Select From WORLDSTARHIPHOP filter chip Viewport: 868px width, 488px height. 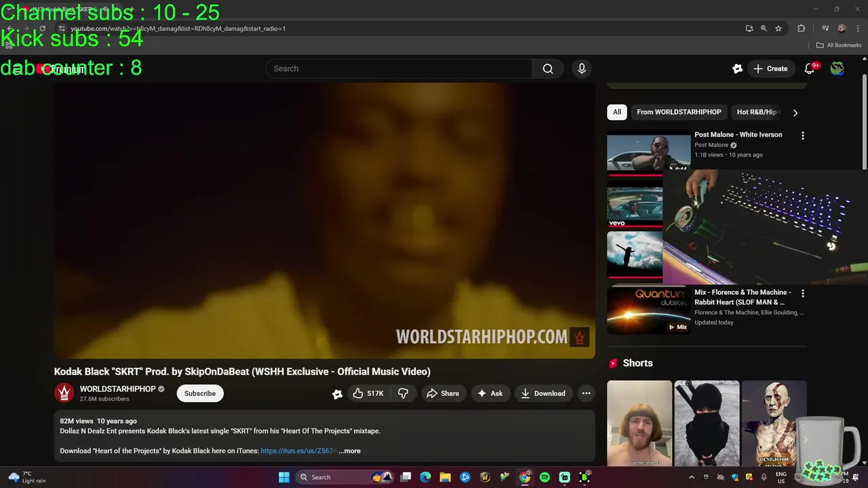(679, 112)
